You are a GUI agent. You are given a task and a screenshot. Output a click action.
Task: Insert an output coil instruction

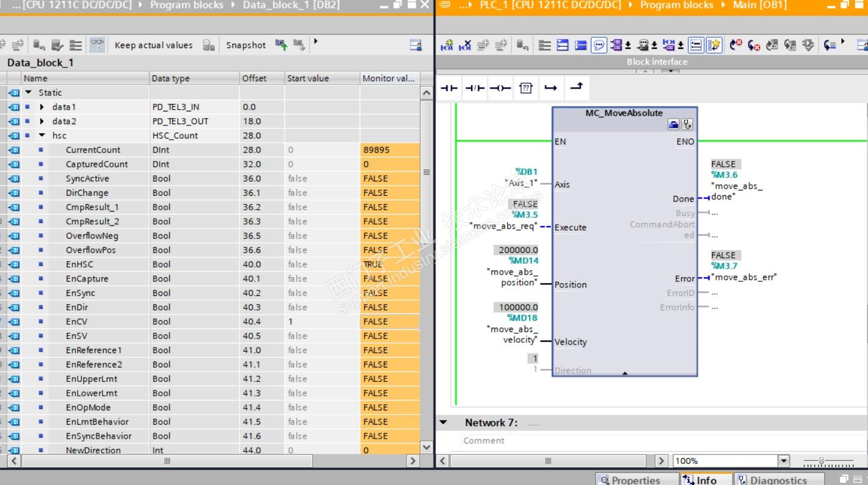point(500,88)
